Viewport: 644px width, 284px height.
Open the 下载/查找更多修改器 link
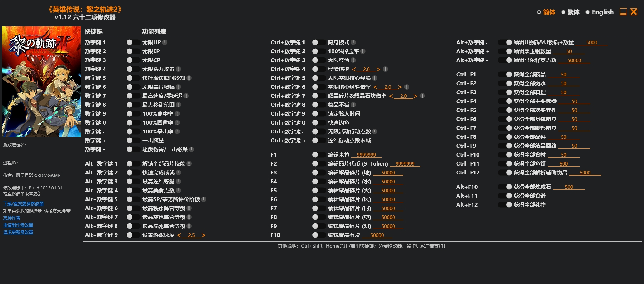click(24, 204)
